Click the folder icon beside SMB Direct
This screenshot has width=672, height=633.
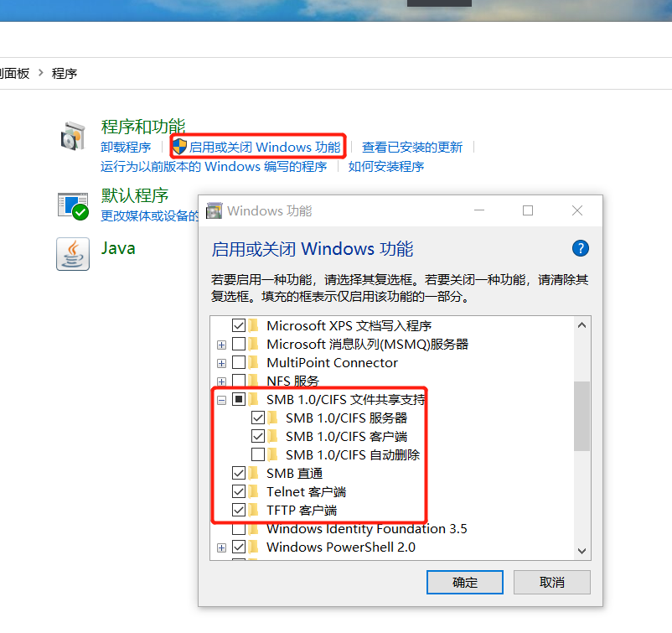pyautogui.click(x=254, y=473)
